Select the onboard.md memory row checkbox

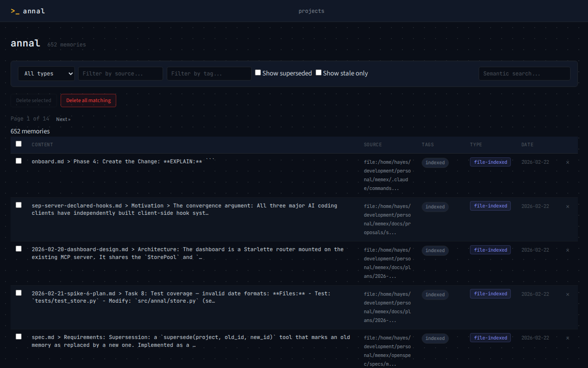tap(18, 161)
